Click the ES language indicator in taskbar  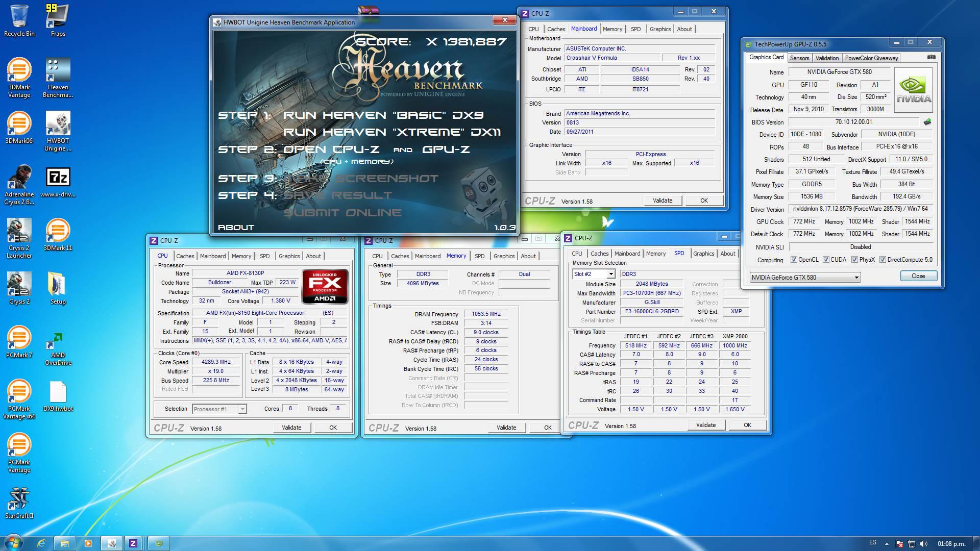pyautogui.click(x=873, y=542)
